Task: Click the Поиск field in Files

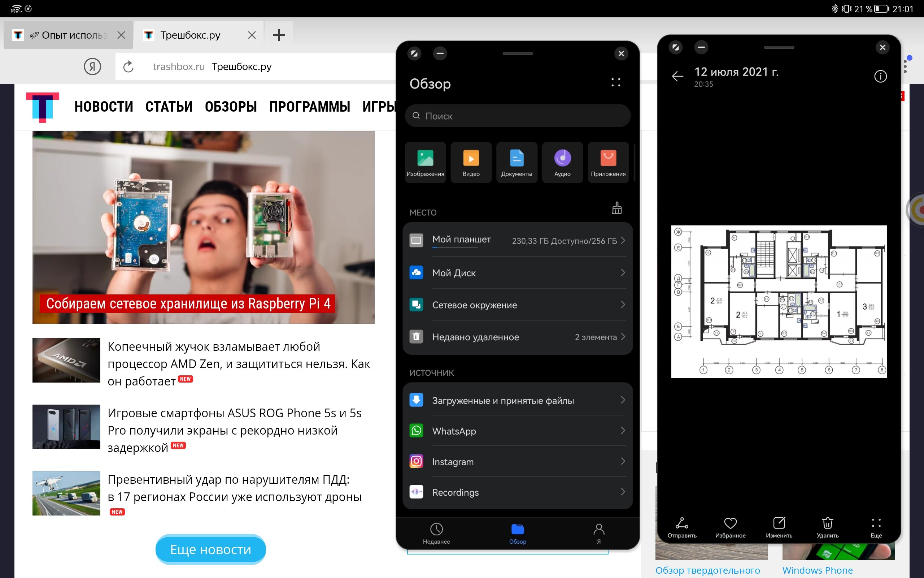Action: click(x=517, y=116)
